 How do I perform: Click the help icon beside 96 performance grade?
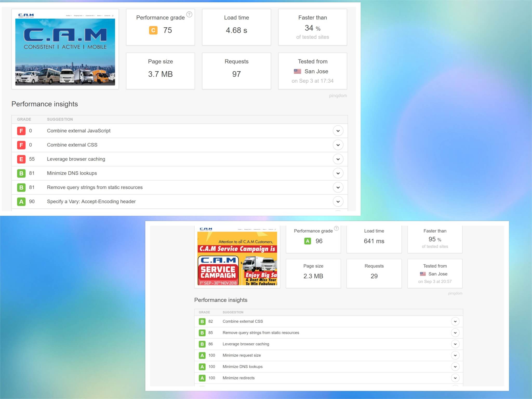tap(336, 228)
